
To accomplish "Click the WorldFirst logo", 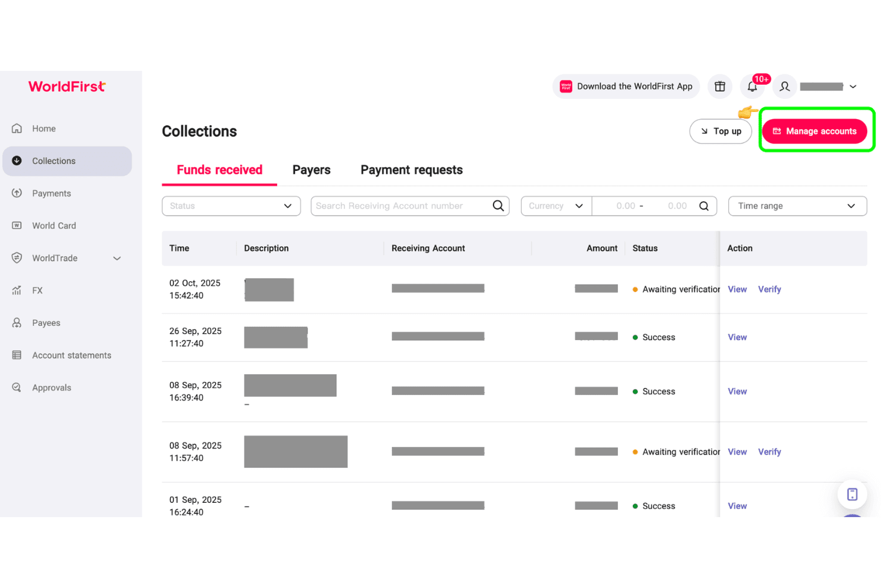I will [67, 86].
